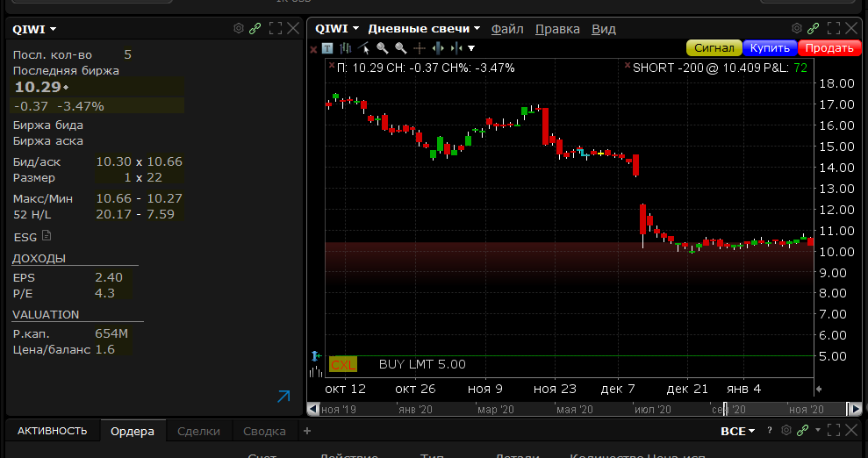Click the small arrow at time axis end
Viewport: 868px width, 458px height.
[819, 389]
